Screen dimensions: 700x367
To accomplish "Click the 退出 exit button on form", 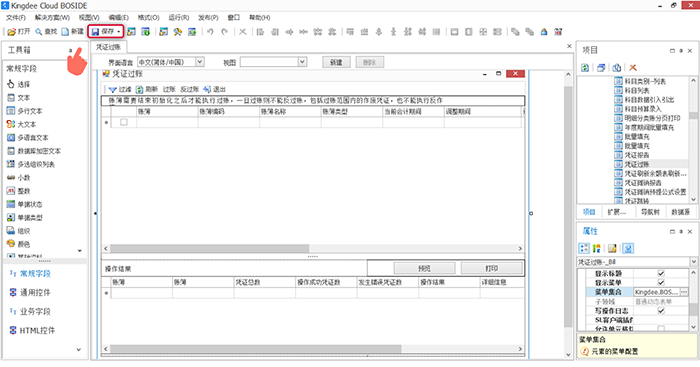I will click(215, 89).
